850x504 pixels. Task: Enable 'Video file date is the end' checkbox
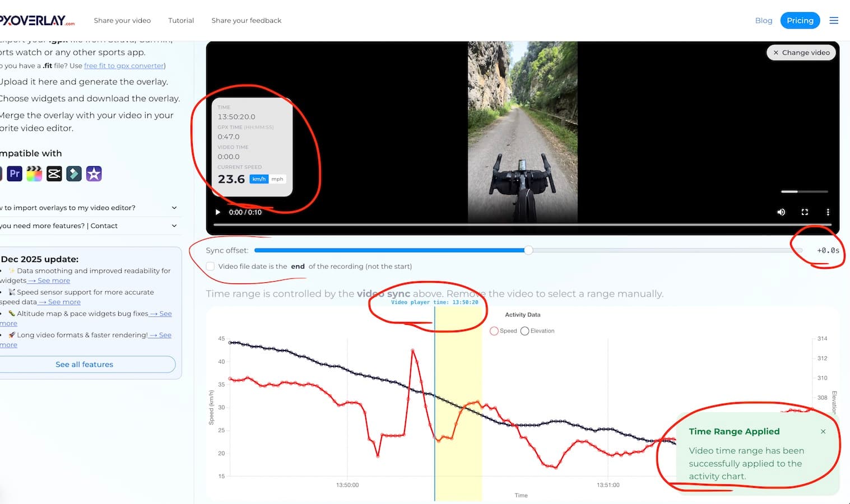210,267
